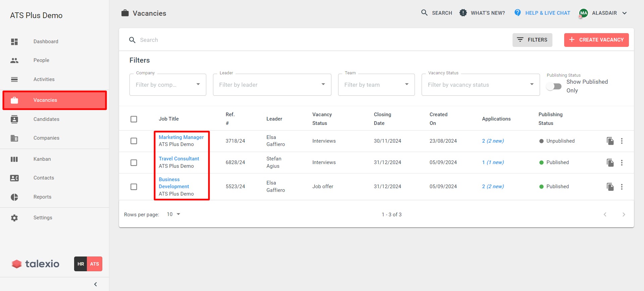
Task: Click the Settings gear icon
Action: click(14, 218)
